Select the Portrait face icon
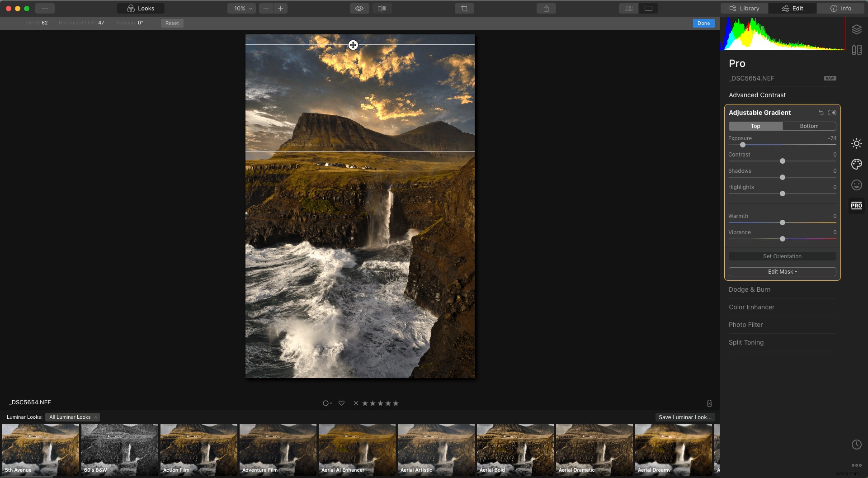The height and width of the screenshot is (478, 868). 857,185
